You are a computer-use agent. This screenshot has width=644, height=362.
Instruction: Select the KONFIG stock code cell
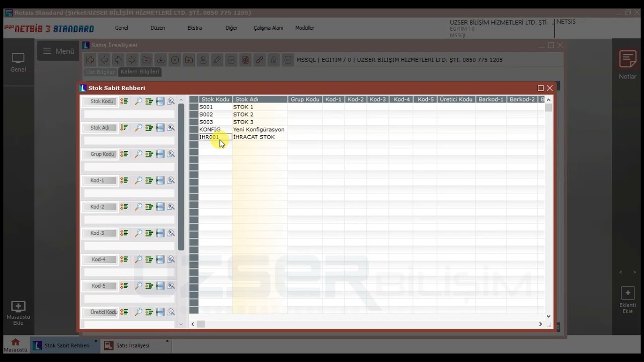tap(215, 129)
